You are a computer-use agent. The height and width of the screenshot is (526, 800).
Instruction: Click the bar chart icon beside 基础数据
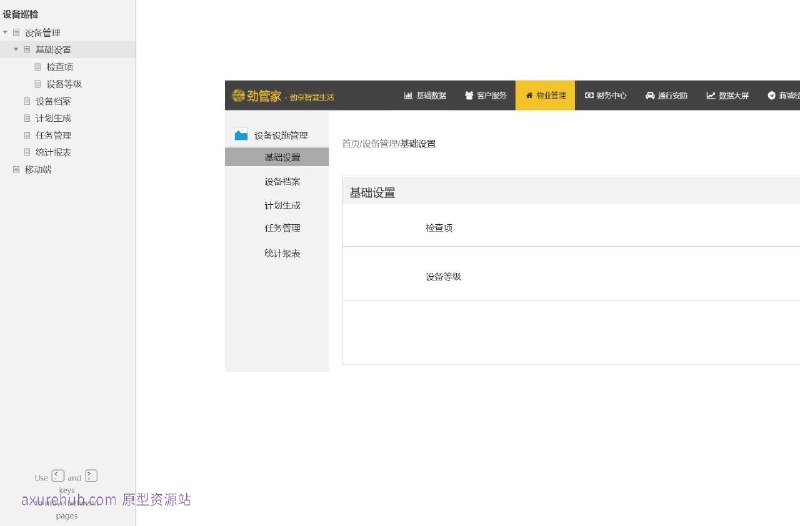[x=408, y=95]
